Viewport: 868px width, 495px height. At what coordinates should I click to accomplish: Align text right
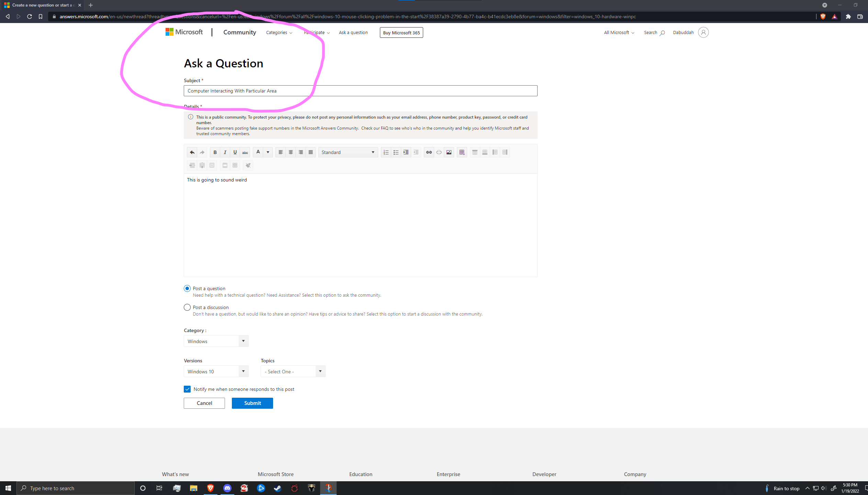point(301,152)
